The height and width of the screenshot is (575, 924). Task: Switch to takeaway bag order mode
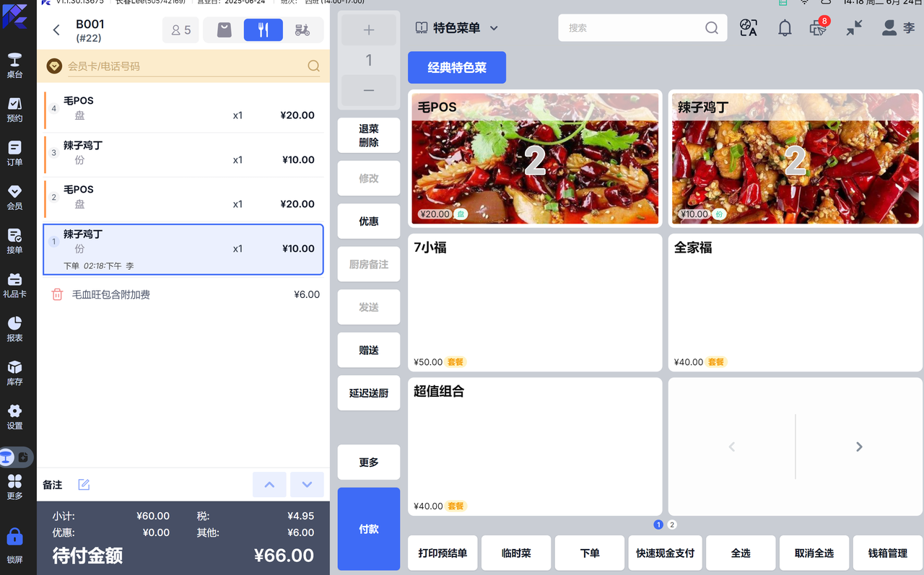225,30
